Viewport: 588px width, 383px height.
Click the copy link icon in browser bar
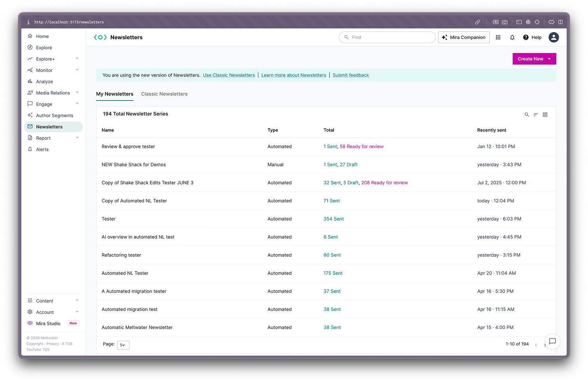(x=478, y=22)
